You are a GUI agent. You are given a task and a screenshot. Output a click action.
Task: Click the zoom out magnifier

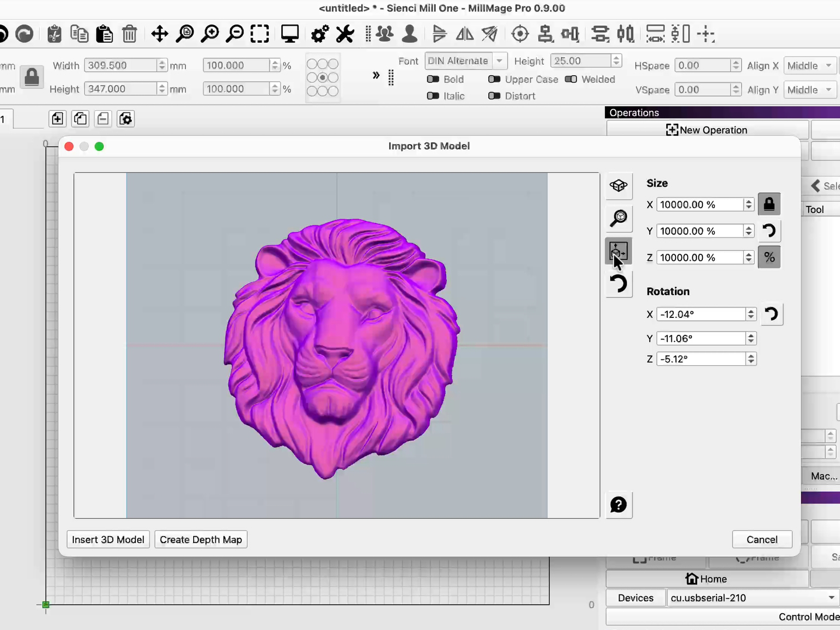235,34
